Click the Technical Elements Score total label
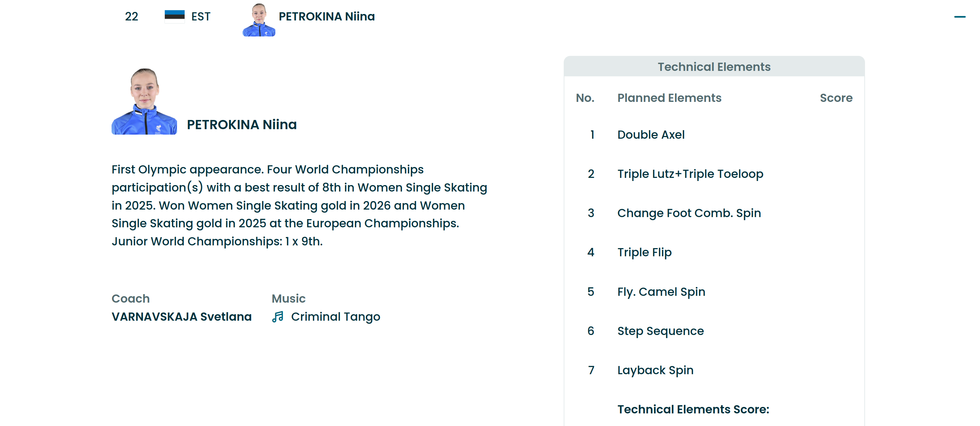Screen dimensions: 980x426 point(693,409)
